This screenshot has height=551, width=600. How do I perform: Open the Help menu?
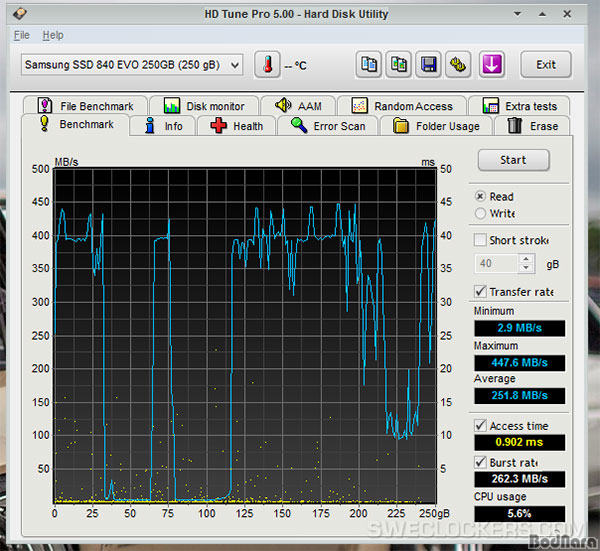(53, 35)
